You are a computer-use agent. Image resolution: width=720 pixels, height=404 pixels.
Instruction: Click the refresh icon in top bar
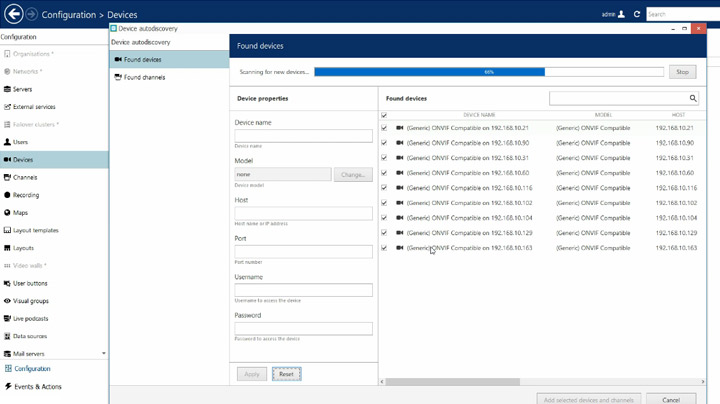click(x=636, y=14)
